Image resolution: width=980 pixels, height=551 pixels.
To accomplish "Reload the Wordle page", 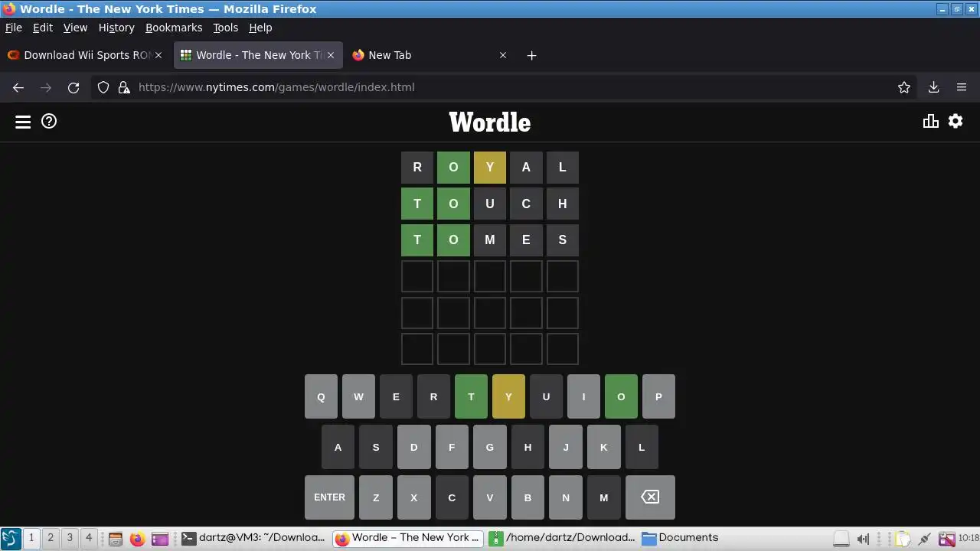I will click(x=73, y=87).
